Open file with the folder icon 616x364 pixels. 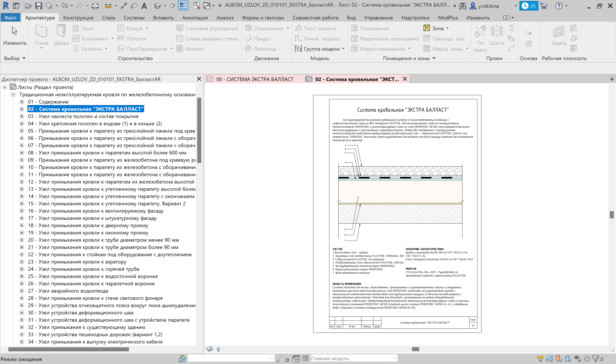click(x=28, y=6)
